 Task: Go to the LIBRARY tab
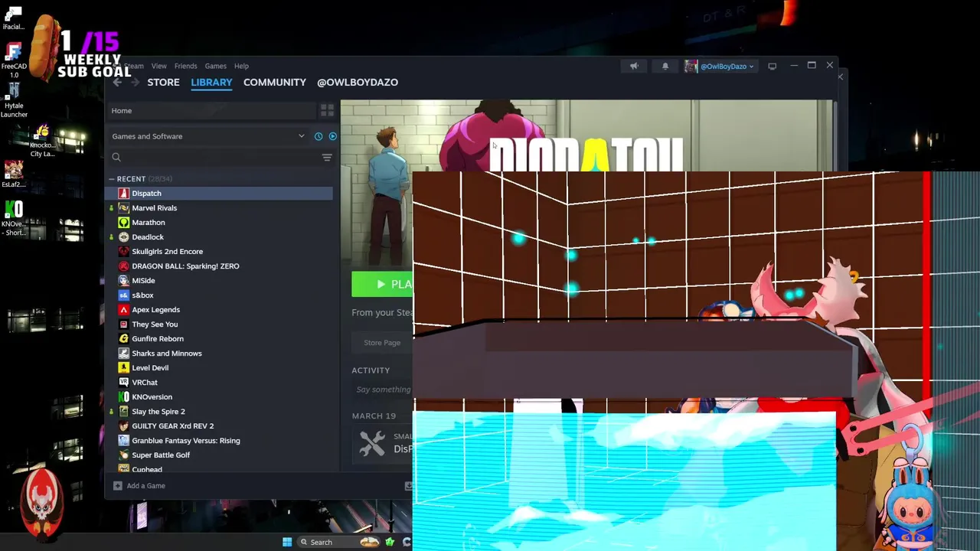pos(211,82)
